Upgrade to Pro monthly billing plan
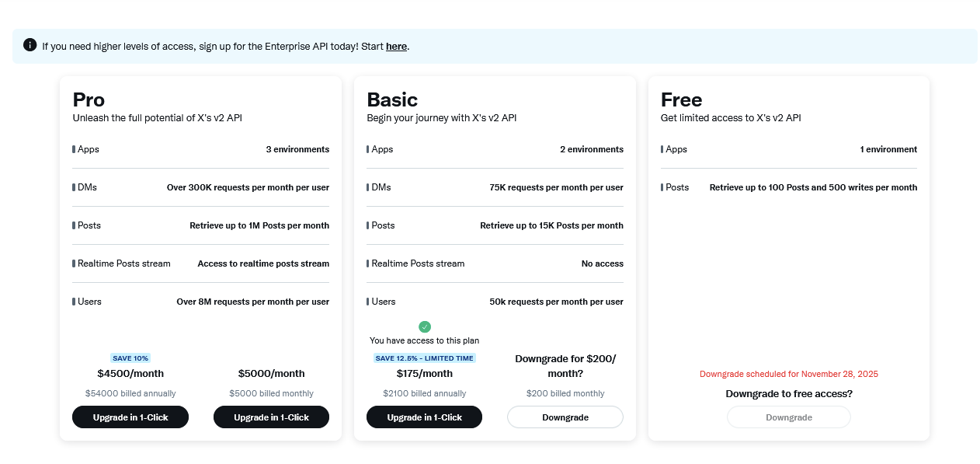The image size is (980, 464). pyautogui.click(x=271, y=417)
